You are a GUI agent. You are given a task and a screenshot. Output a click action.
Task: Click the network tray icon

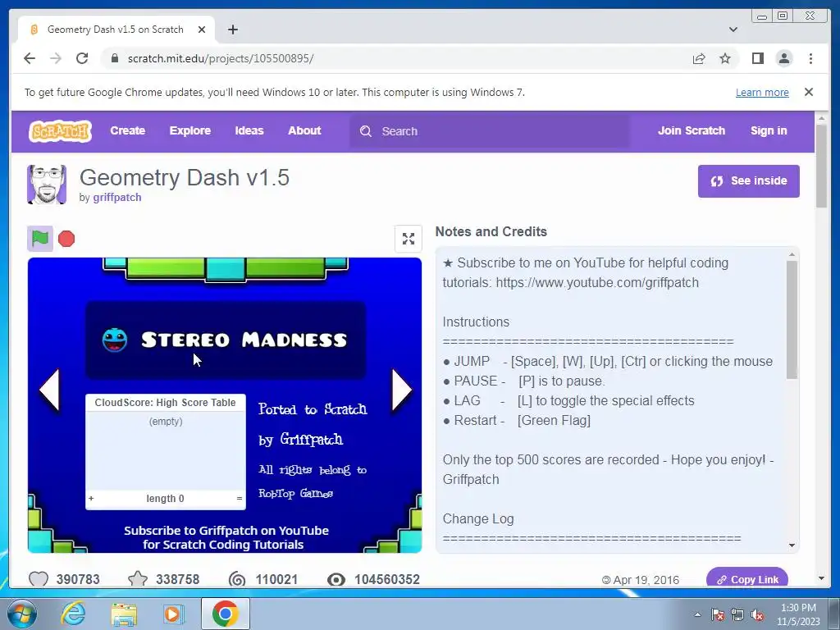(737, 615)
